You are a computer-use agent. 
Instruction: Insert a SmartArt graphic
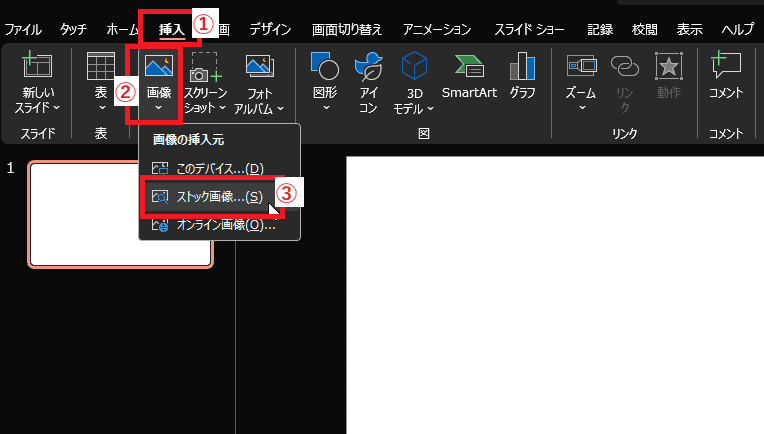click(470, 67)
